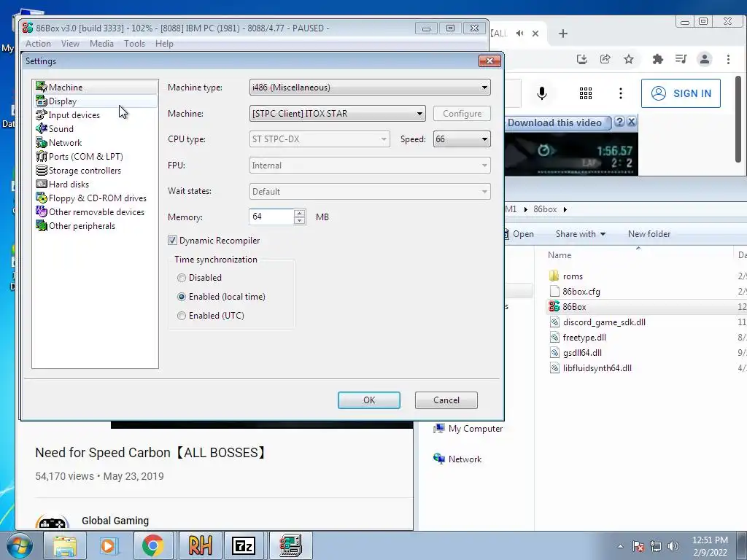This screenshot has width=747, height=560.
Task: Open the Network settings category
Action: click(65, 142)
